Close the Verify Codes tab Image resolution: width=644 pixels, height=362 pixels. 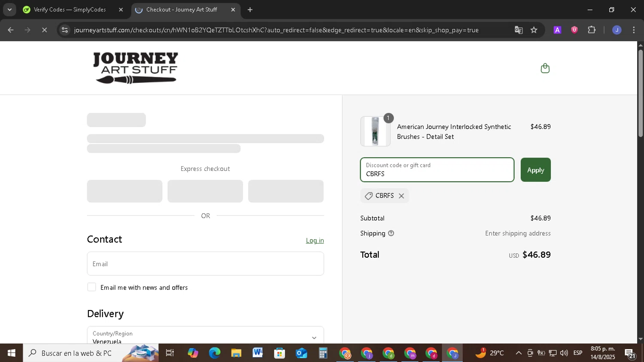pos(121,9)
